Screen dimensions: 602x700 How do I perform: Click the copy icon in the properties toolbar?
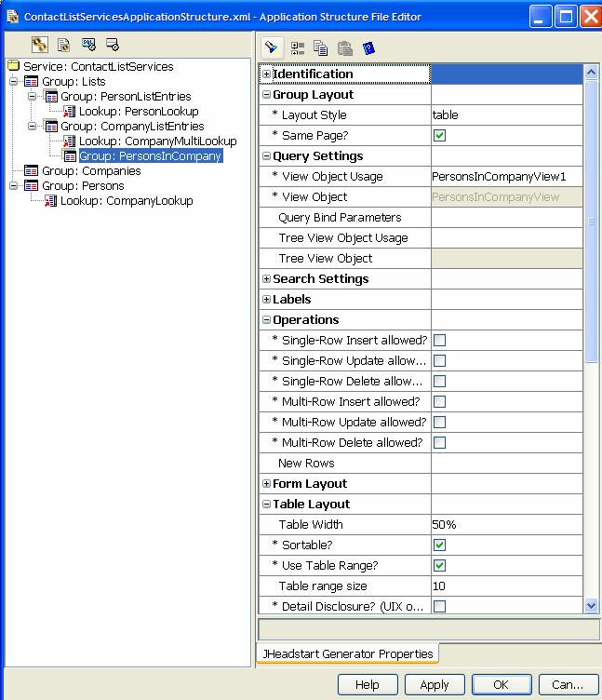[x=321, y=47]
